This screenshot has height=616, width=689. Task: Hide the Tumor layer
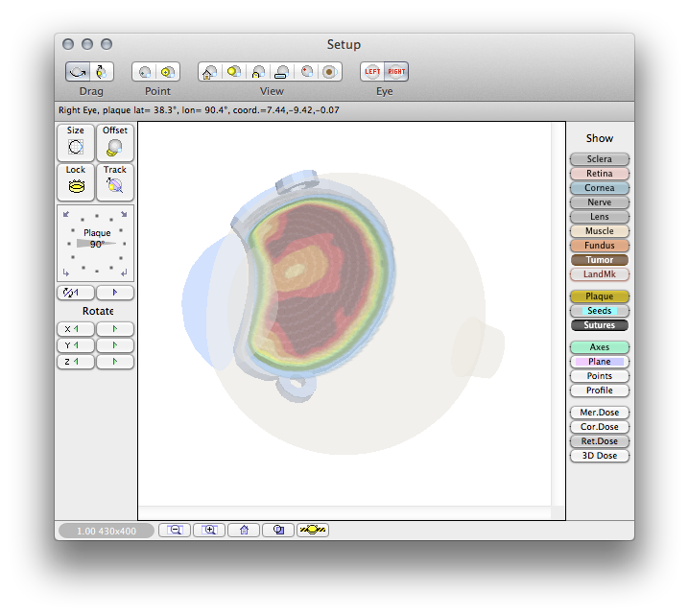click(x=599, y=260)
